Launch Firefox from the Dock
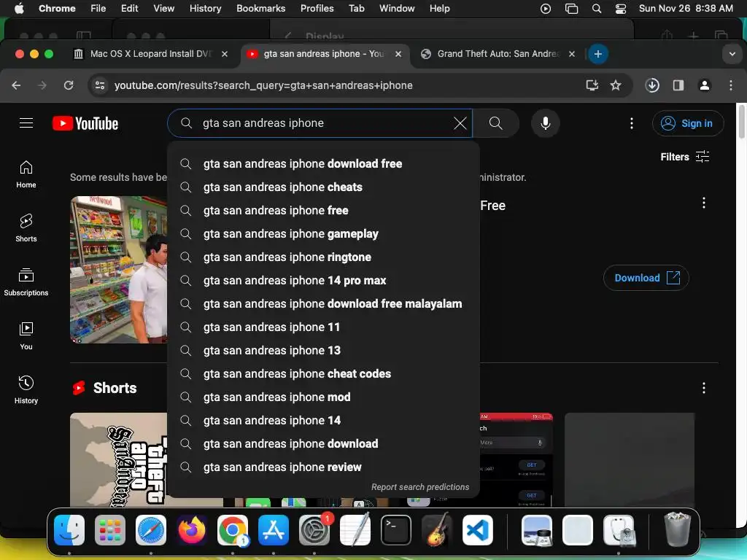The width and height of the screenshot is (747, 560). (192, 530)
